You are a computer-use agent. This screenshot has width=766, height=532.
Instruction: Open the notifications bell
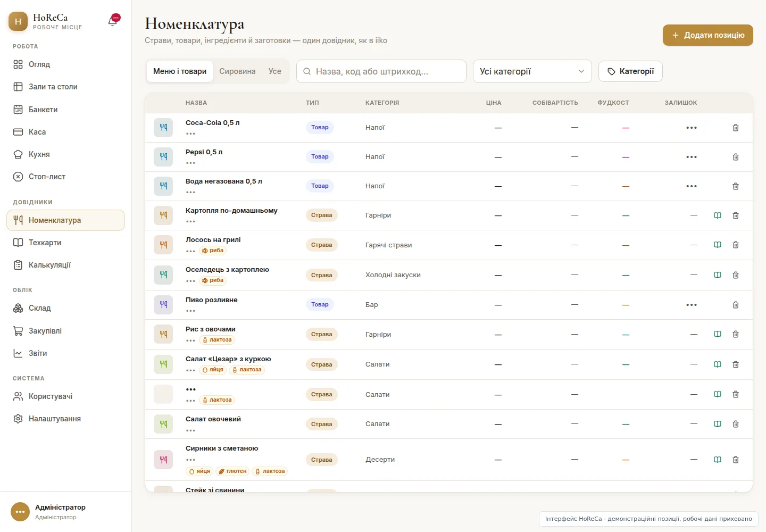[x=113, y=21]
